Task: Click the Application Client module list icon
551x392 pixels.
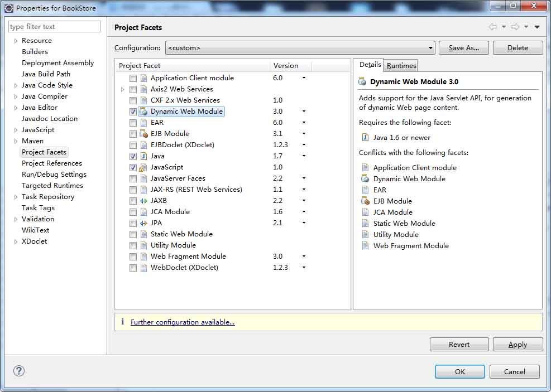Action: (x=143, y=78)
